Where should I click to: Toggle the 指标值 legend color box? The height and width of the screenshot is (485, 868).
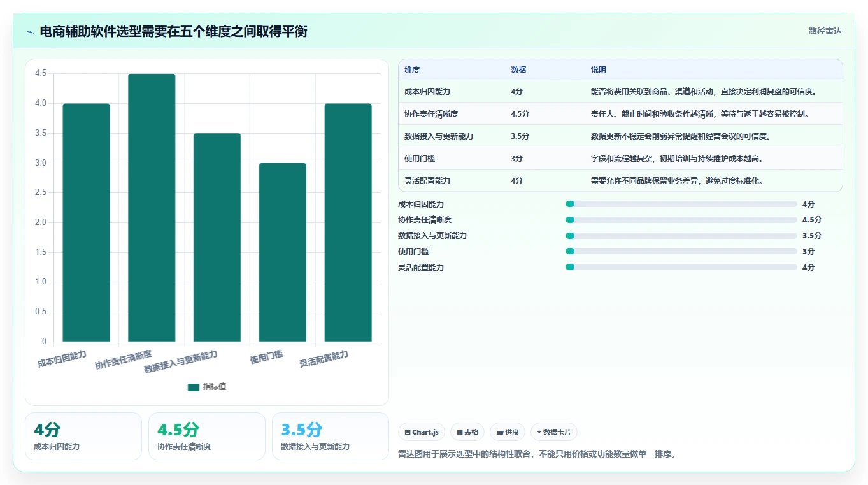194,387
